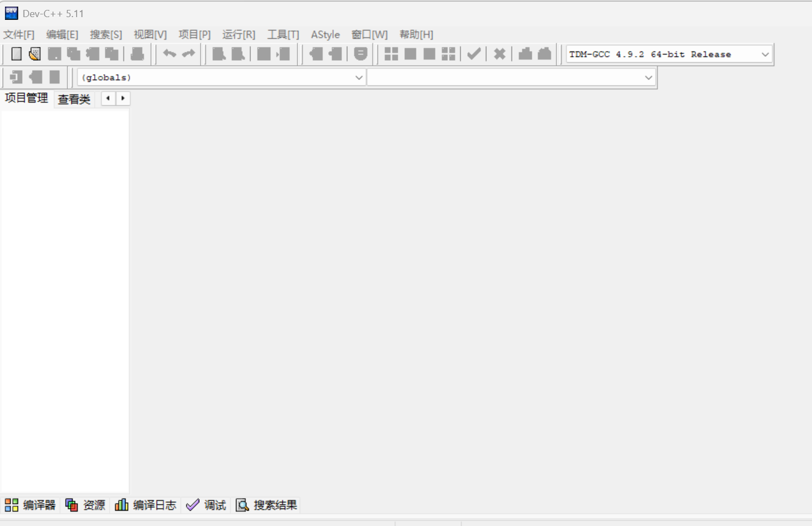
Task: Click the Redo arrow icon
Action: coord(189,54)
